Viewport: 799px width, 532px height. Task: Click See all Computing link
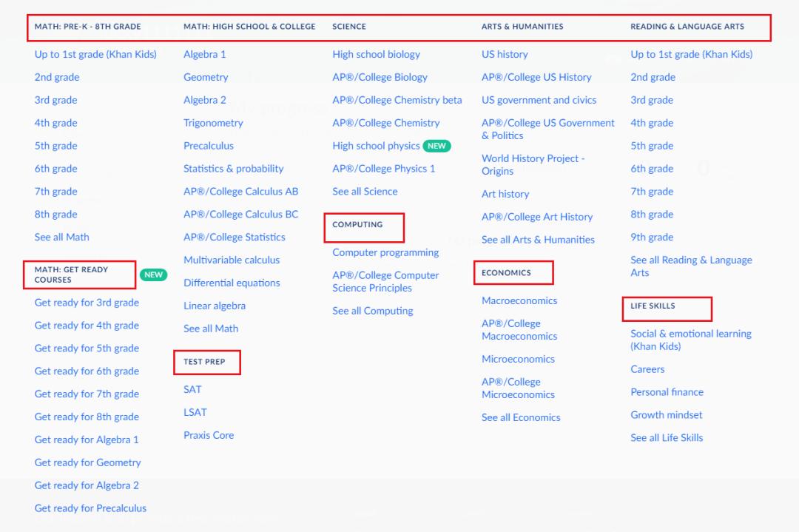(373, 311)
